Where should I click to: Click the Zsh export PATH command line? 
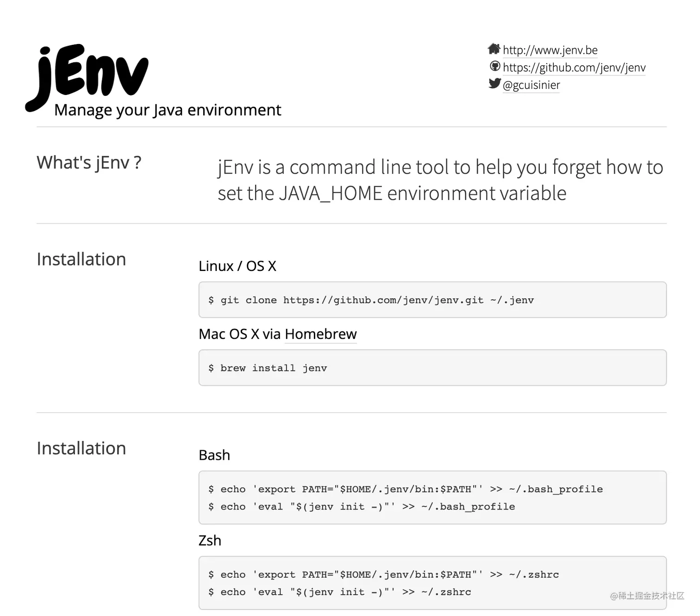click(384, 575)
